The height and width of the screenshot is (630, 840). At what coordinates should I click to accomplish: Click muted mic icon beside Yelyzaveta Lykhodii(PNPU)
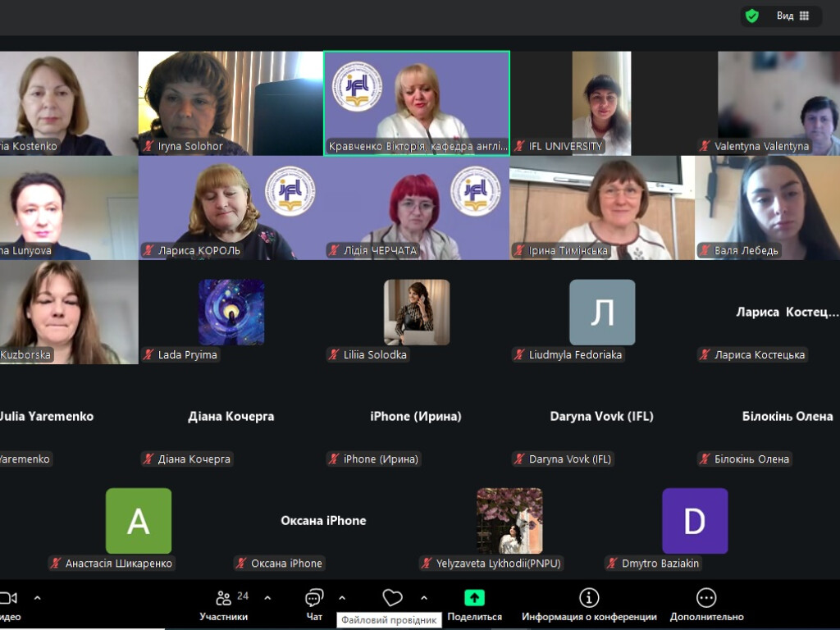427,564
